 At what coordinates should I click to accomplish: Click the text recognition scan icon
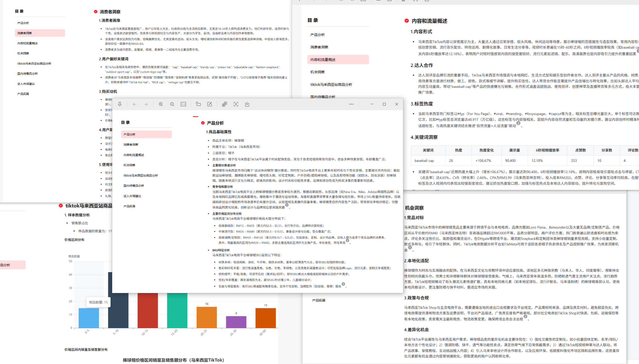[x=236, y=104]
